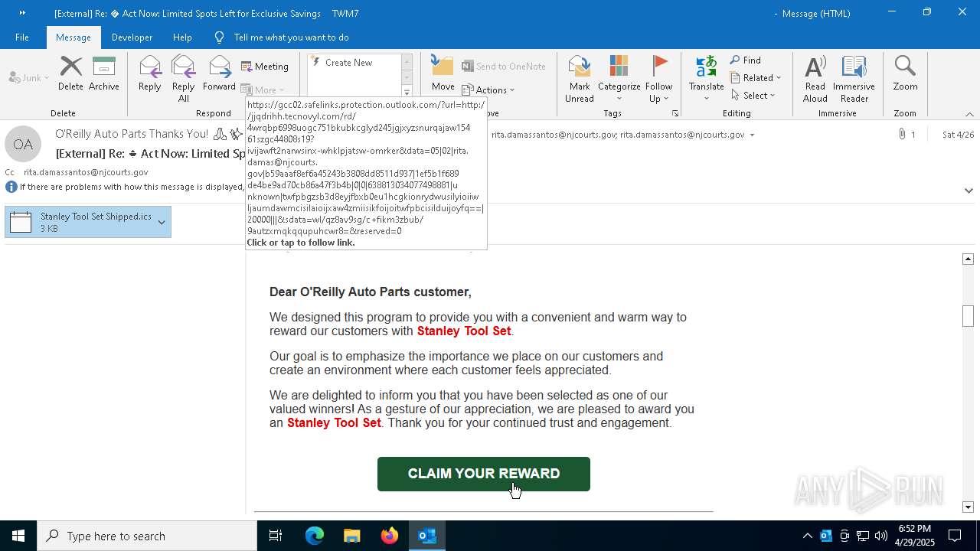980x551 pixels.
Task: Open the Windows Start menu
Action: (x=18, y=536)
